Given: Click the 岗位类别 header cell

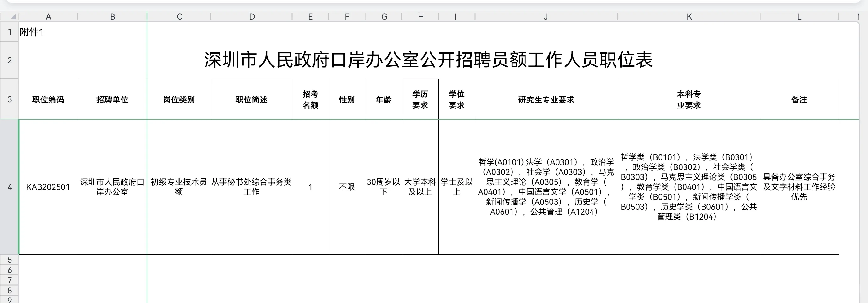Looking at the screenshot, I should coord(179,99).
